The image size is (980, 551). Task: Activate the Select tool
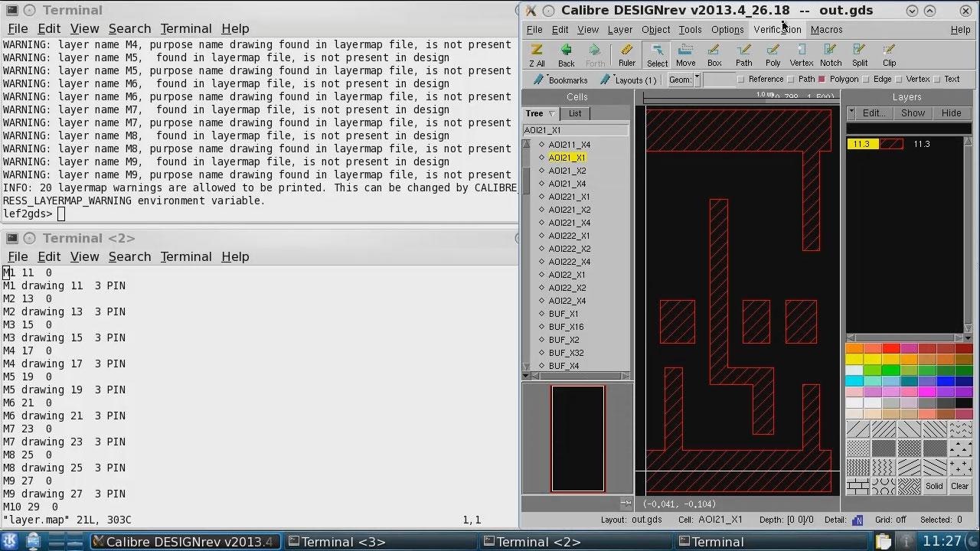(x=657, y=55)
